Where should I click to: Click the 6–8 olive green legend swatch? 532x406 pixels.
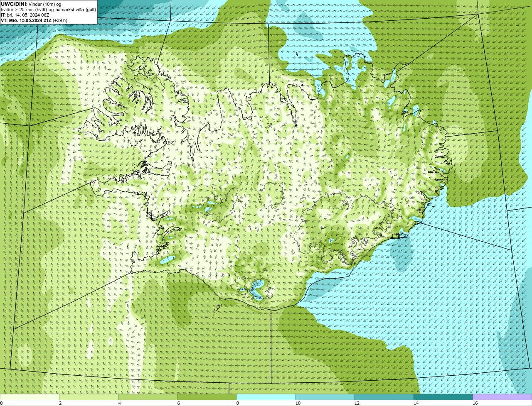coord(207,397)
